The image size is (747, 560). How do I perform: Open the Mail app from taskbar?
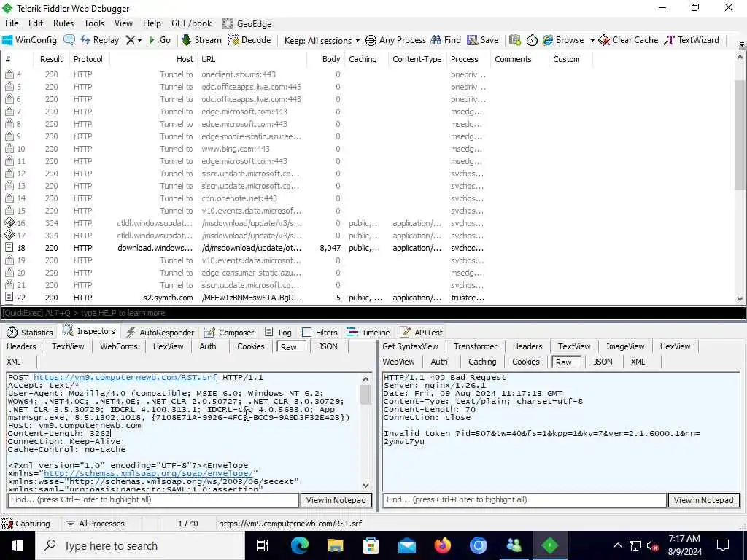(407, 545)
